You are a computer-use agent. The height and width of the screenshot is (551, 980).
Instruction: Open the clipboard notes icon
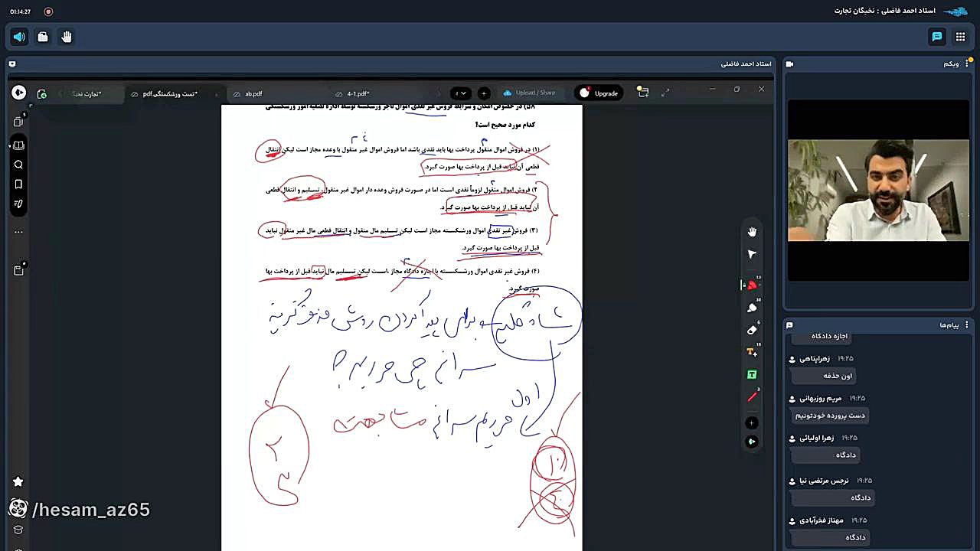pos(18,270)
